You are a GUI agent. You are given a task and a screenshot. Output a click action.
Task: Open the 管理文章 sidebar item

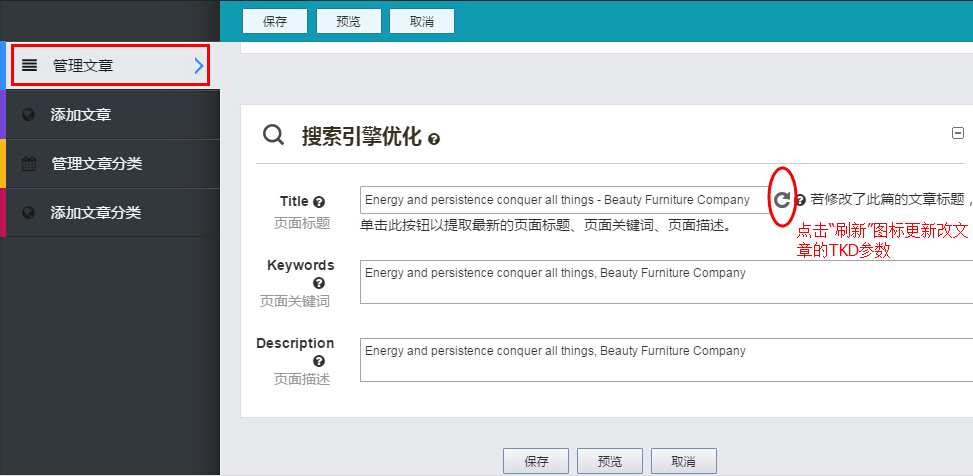pyautogui.click(x=110, y=65)
